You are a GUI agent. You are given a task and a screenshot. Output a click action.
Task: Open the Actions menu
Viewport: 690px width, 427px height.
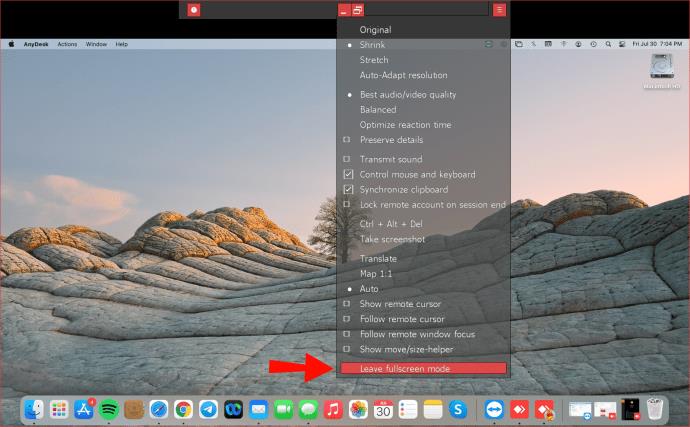67,44
